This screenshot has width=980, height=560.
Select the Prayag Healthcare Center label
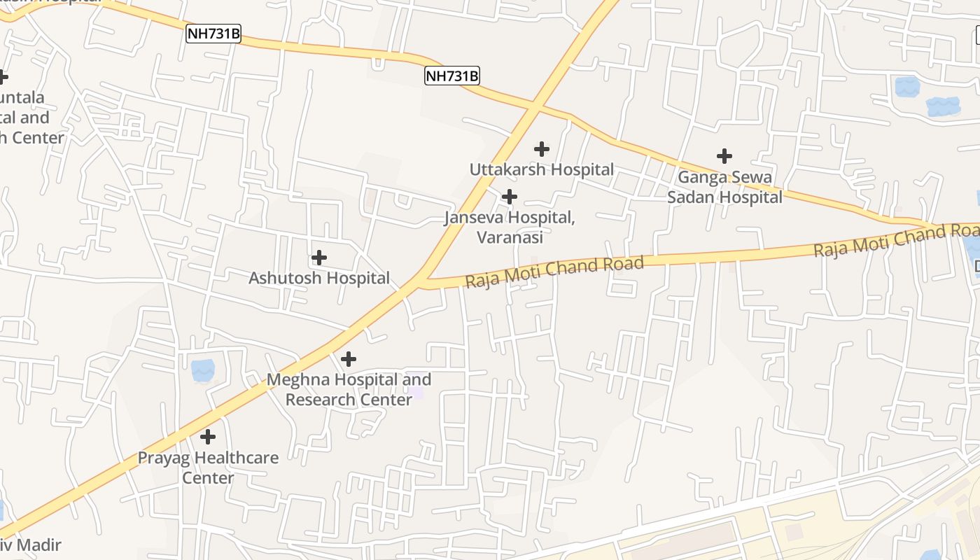208,468
